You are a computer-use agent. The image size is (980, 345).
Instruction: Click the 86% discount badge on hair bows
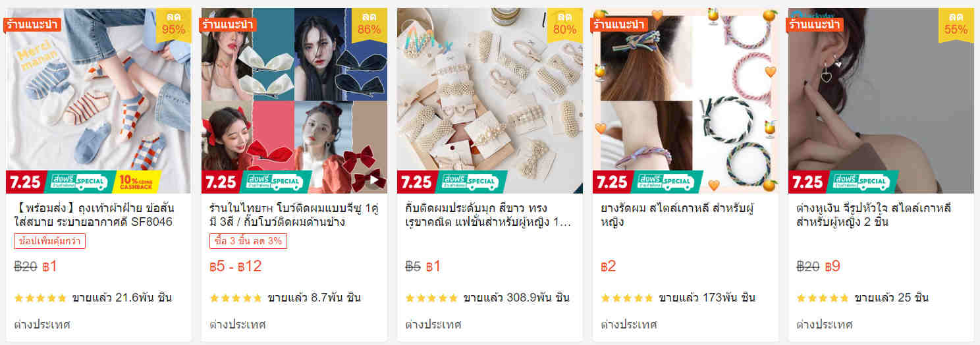point(369,24)
